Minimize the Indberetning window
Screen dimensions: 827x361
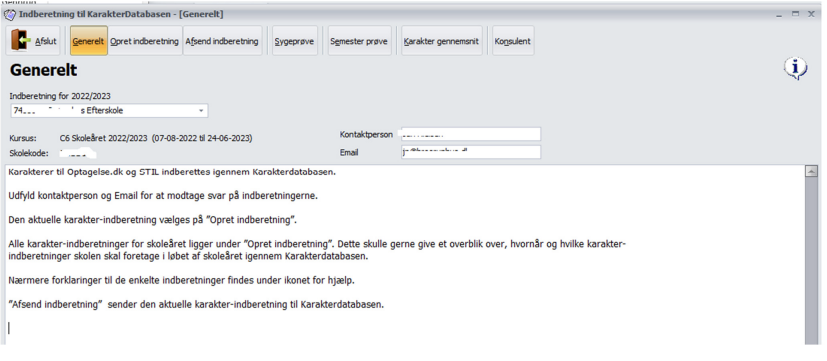pyautogui.click(x=779, y=15)
